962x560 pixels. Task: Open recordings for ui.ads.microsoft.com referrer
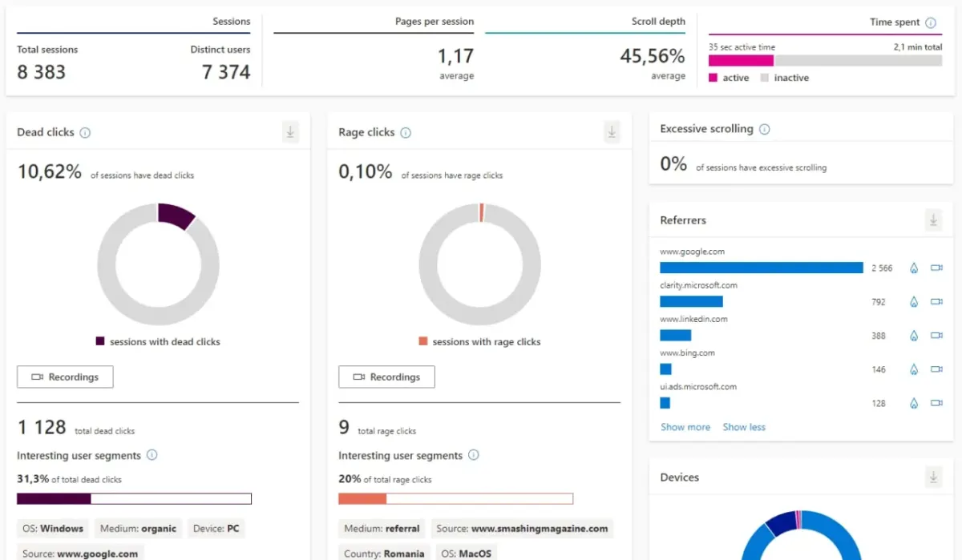(x=936, y=403)
